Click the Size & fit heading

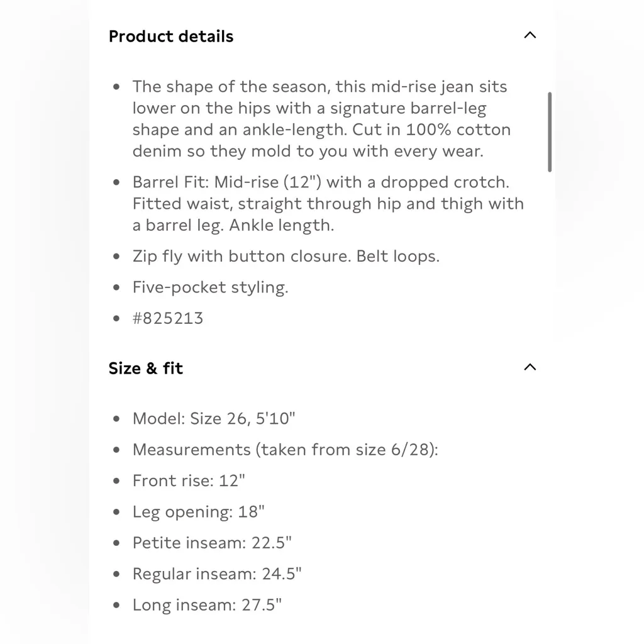point(146,369)
